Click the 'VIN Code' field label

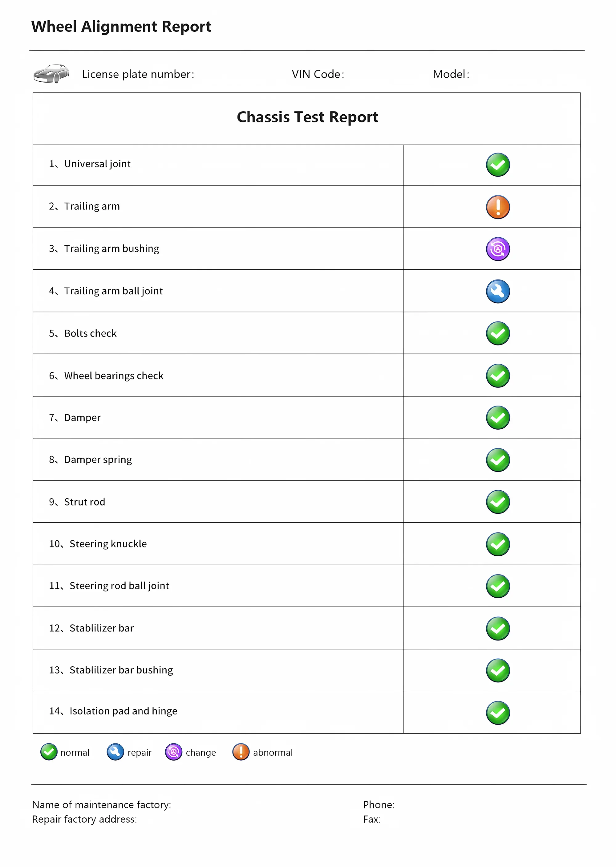(318, 74)
